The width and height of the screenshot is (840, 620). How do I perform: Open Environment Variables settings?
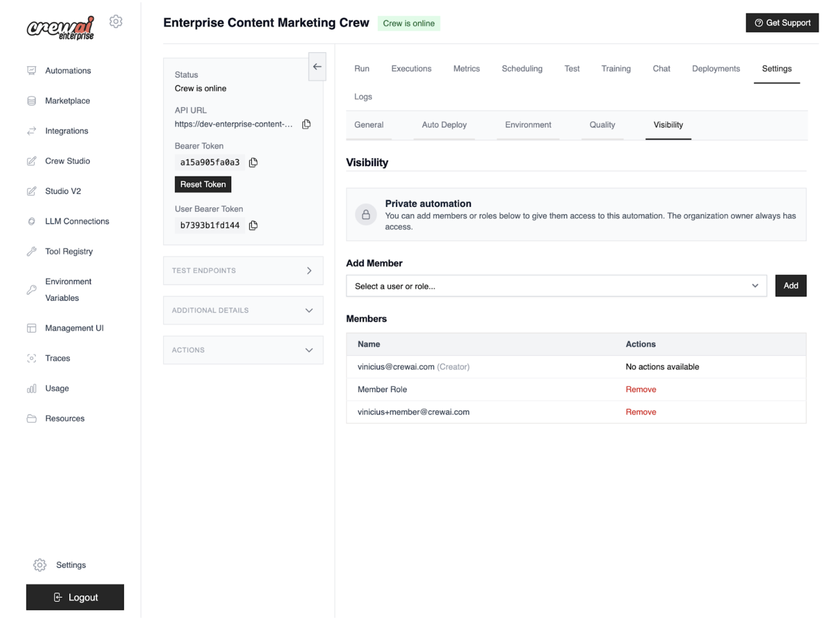point(68,289)
